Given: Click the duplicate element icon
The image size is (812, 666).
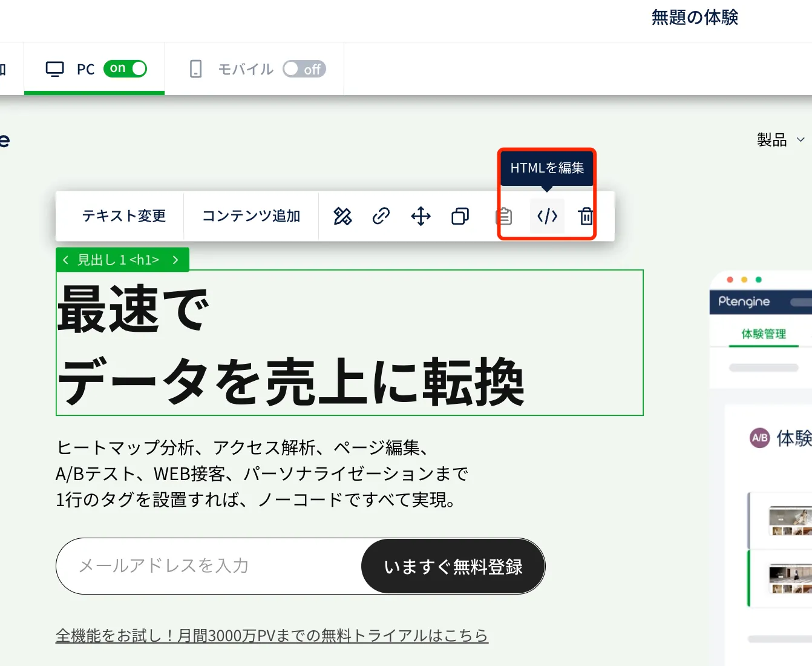Looking at the screenshot, I should (x=460, y=216).
